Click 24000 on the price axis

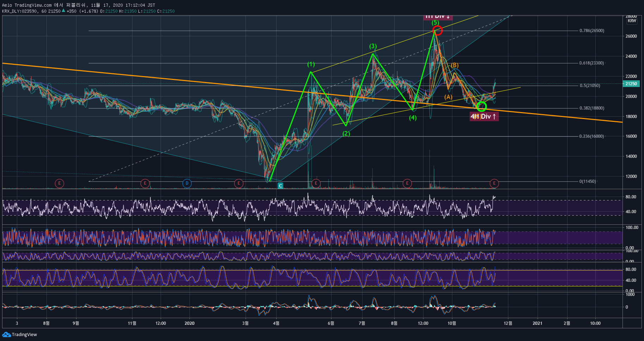pos(631,56)
